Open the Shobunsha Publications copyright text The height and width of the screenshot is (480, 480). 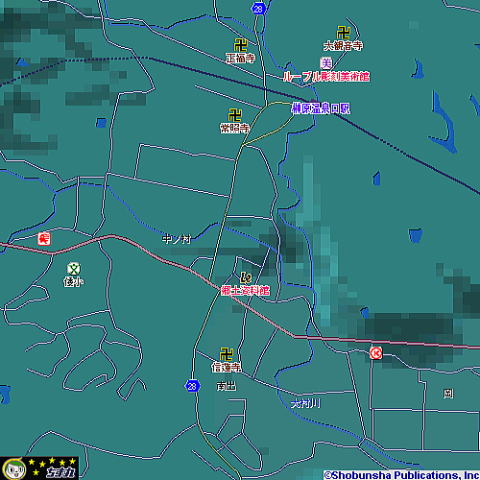[x=402, y=475]
